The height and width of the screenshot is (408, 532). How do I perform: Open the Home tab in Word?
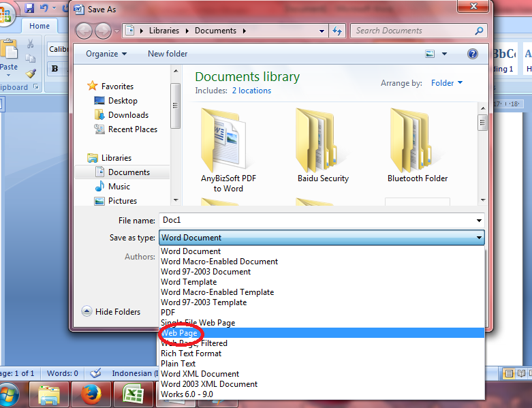click(40, 26)
